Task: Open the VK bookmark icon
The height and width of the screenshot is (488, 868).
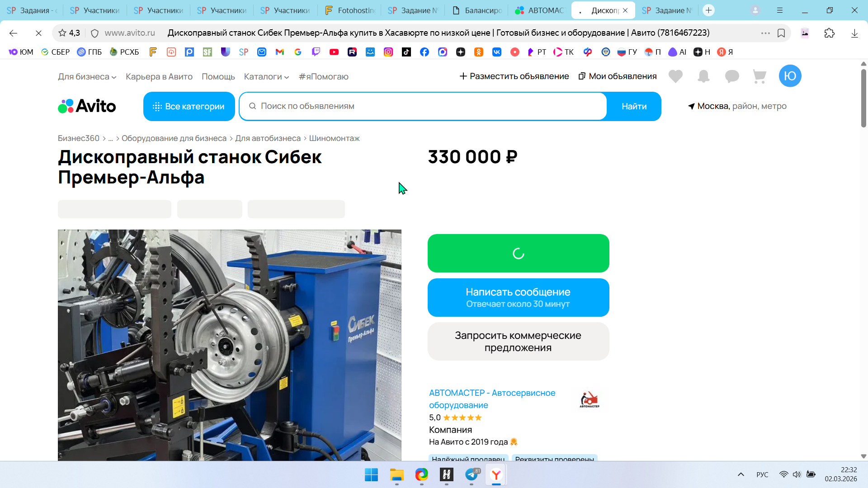Action: [x=497, y=52]
